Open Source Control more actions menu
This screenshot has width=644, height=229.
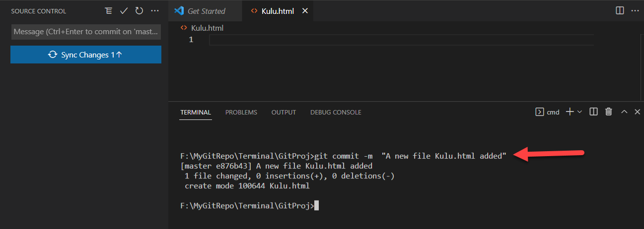point(155,11)
